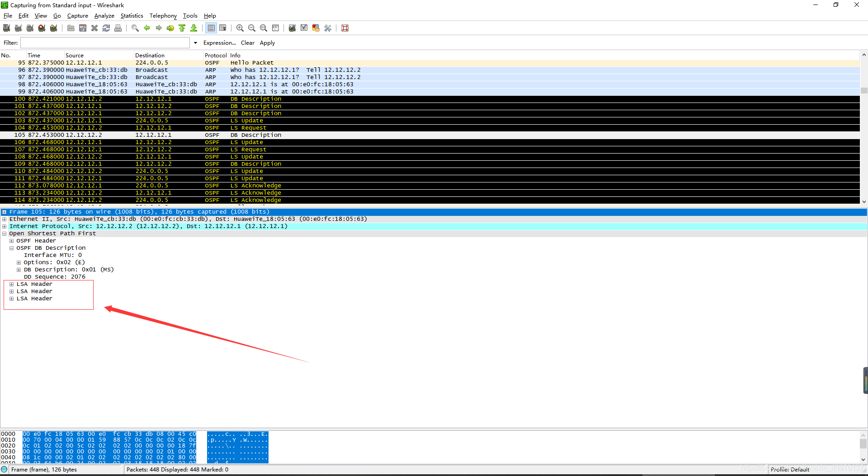The height and width of the screenshot is (476, 868).
Task: Jump to the last packet
Action: click(194, 28)
